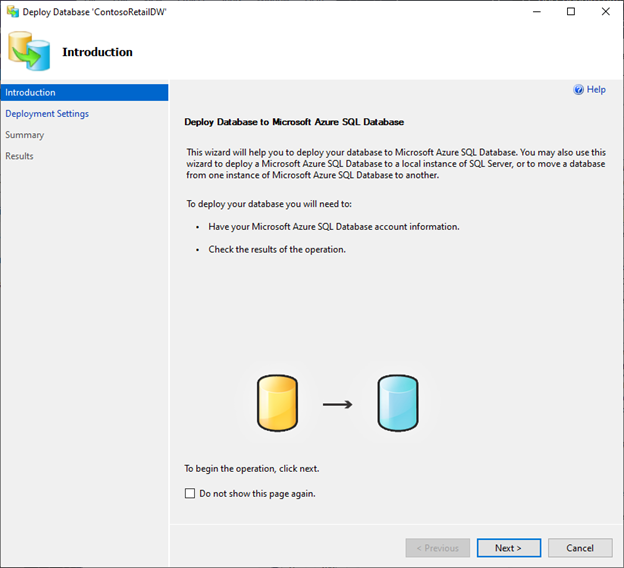
Task: Click the disabled < Previous button
Action: point(438,548)
